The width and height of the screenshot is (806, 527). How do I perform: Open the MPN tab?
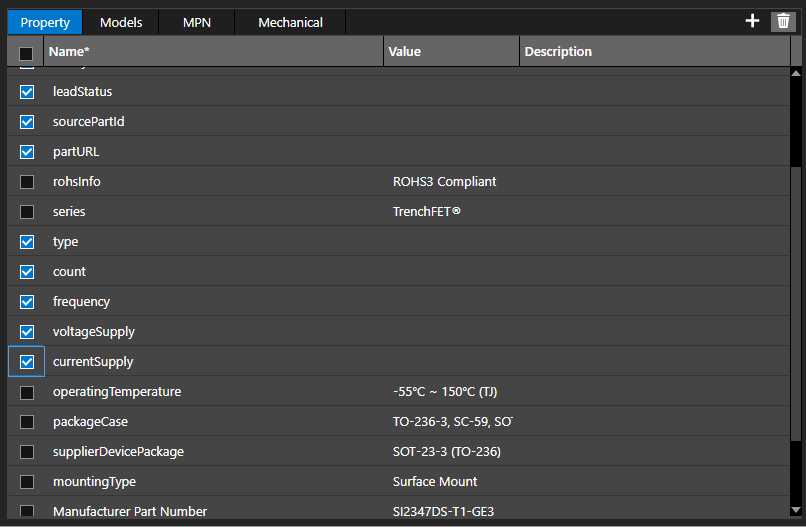point(197,22)
